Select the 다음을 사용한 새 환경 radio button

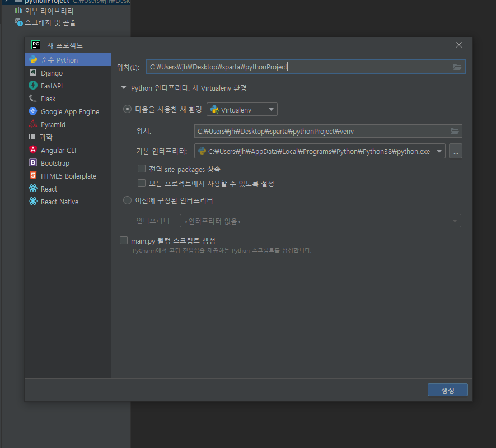(x=127, y=109)
